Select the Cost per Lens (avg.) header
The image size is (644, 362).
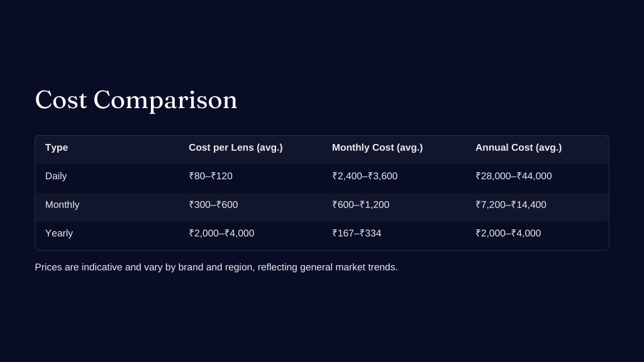[x=235, y=148]
